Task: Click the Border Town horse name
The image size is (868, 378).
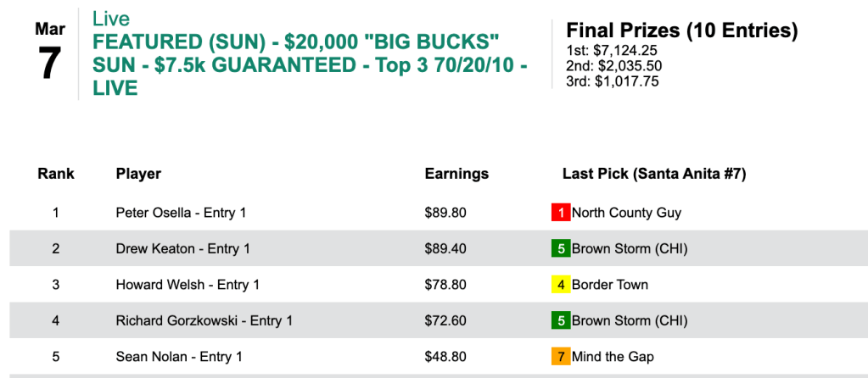Action: (x=609, y=285)
